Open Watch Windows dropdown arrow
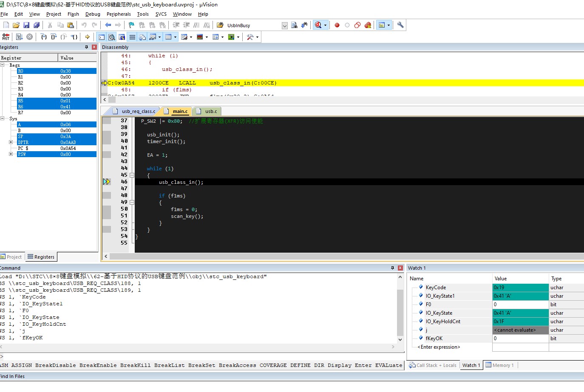This screenshot has height=392, width=584. pyautogui.click(x=160, y=37)
